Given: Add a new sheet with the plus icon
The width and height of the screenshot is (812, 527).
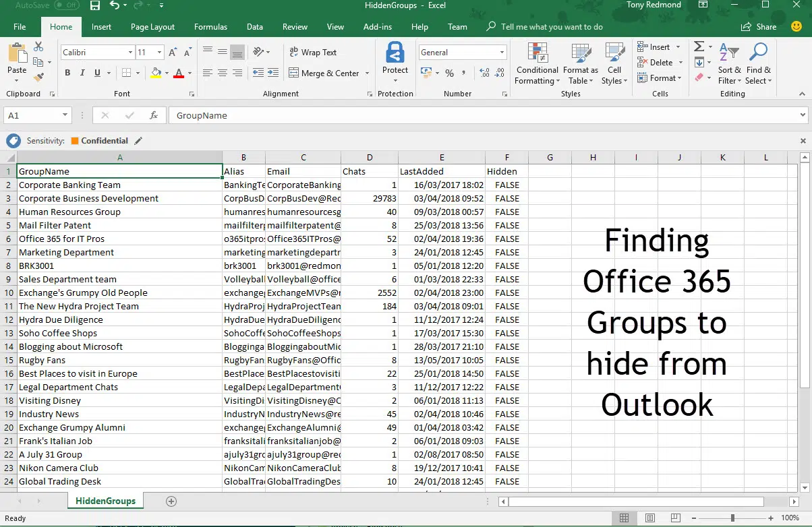Looking at the screenshot, I should coord(171,501).
